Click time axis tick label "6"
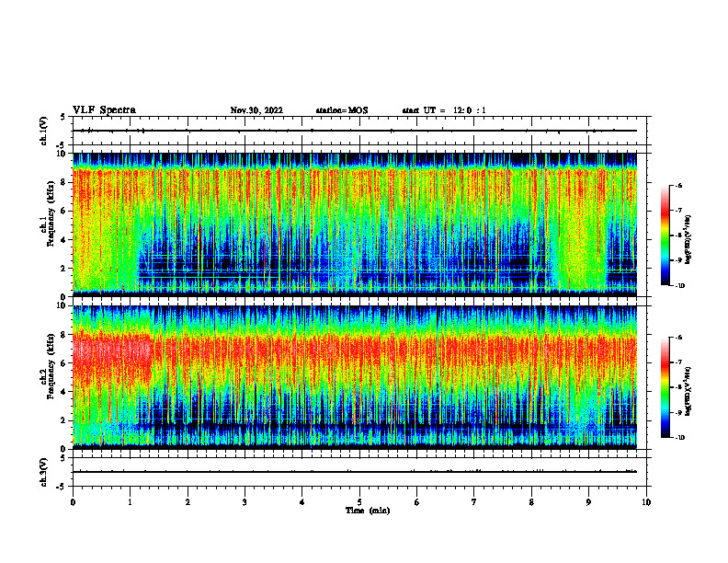This screenshot has width=728, height=563. [417, 502]
